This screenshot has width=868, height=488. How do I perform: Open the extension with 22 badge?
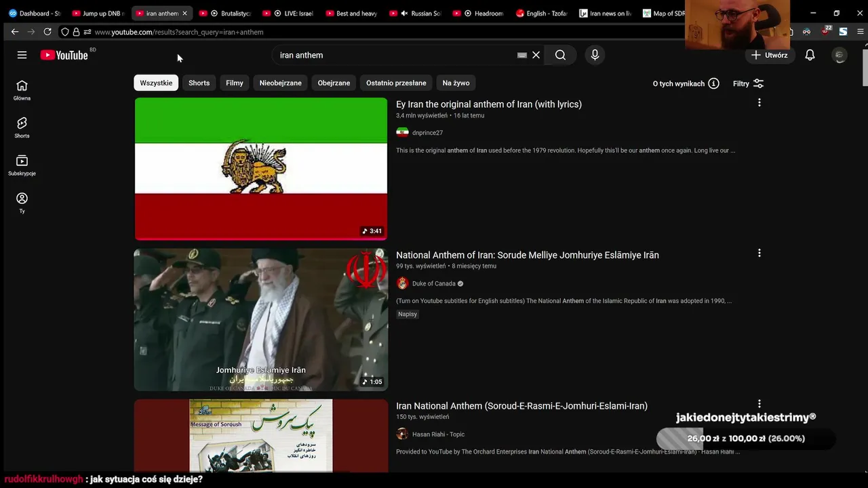coord(825,31)
